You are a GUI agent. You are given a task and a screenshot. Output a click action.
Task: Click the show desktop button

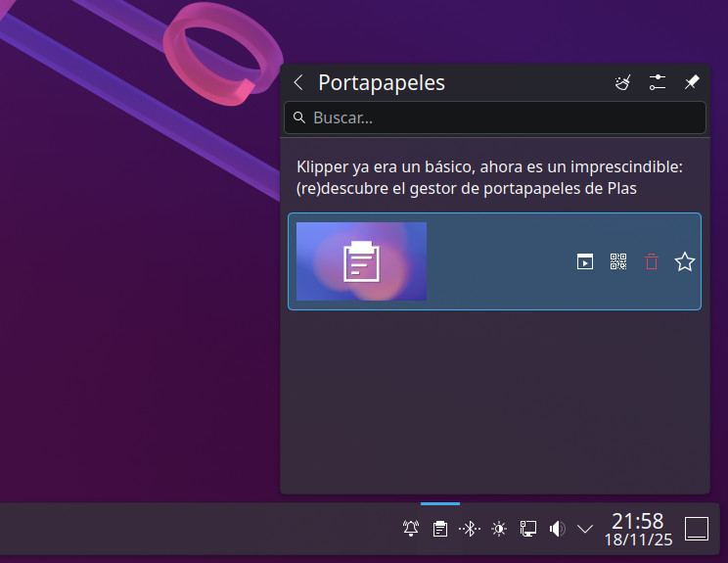696,529
